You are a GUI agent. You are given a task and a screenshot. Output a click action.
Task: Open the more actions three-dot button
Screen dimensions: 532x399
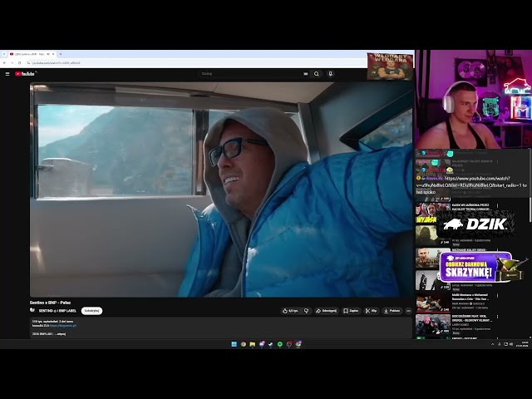[x=408, y=311]
